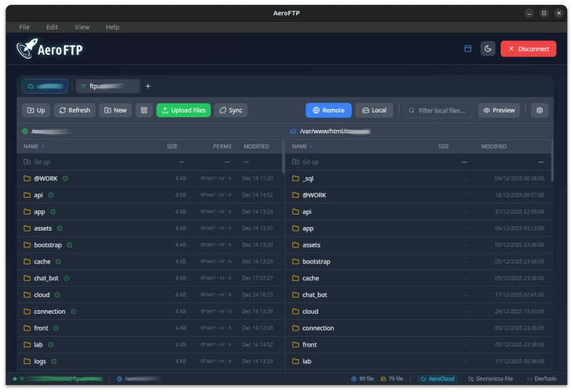The height and width of the screenshot is (392, 573).
Task: Select remote app folder icon
Action: click(x=27, y=212)
